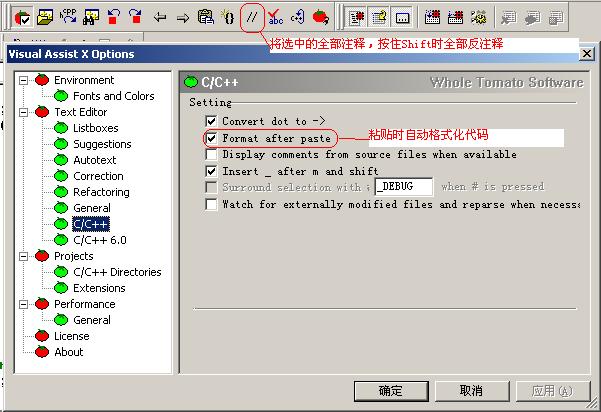Close the Visual Assist X Options dialog
The height and width of the screenshot is (412, 601).
pyautogui.click(x=586, y=54)
